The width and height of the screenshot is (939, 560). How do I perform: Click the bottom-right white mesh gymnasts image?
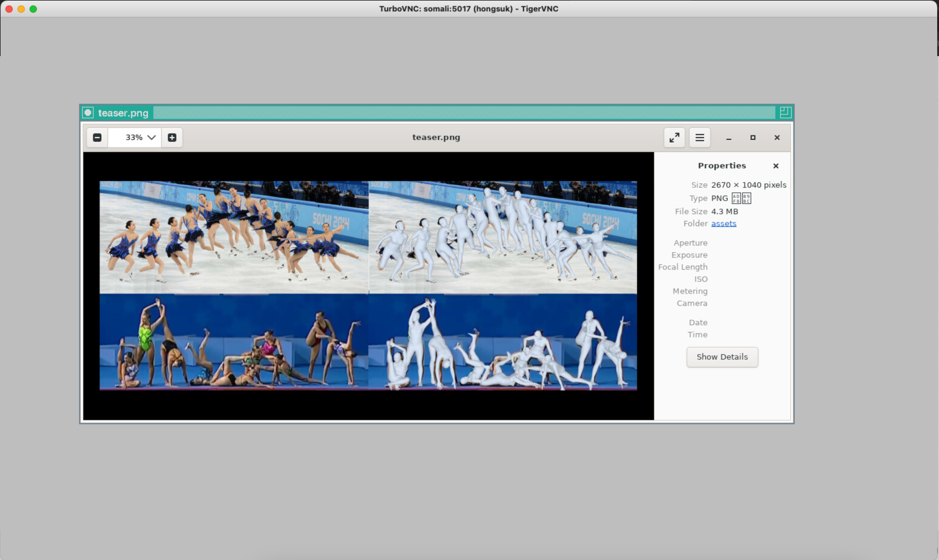[x=502, y=342]
